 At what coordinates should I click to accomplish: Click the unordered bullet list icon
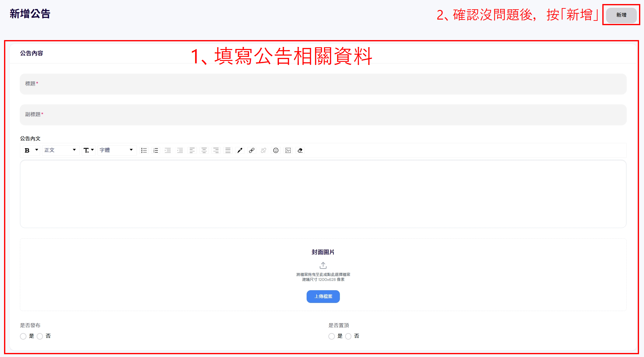pyautogui.click(x=144, y=150)
